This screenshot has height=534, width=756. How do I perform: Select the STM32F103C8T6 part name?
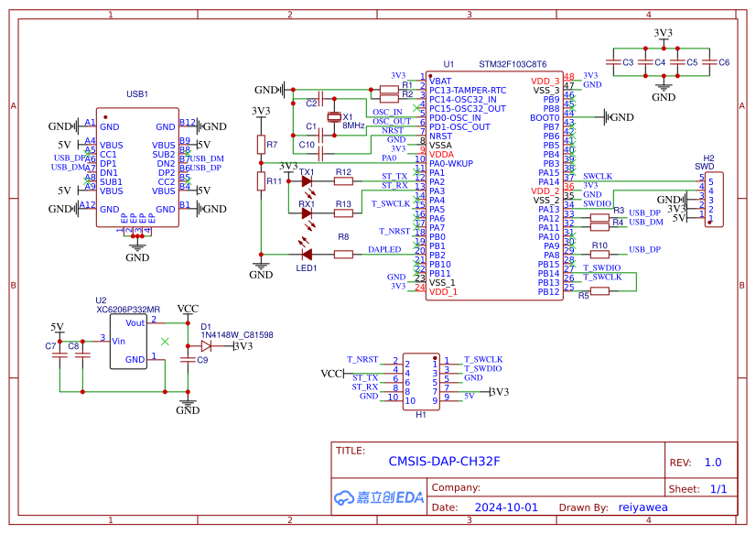[x=513, y=64]
